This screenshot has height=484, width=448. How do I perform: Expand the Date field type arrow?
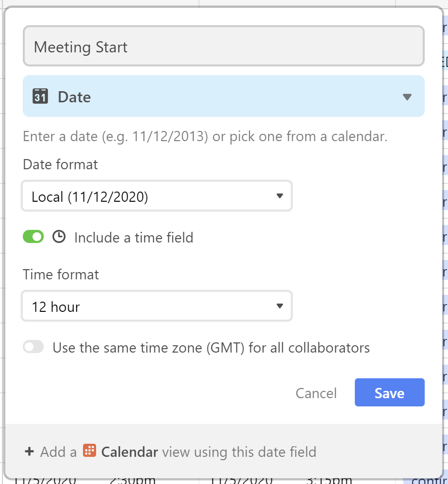pos(407,97)
